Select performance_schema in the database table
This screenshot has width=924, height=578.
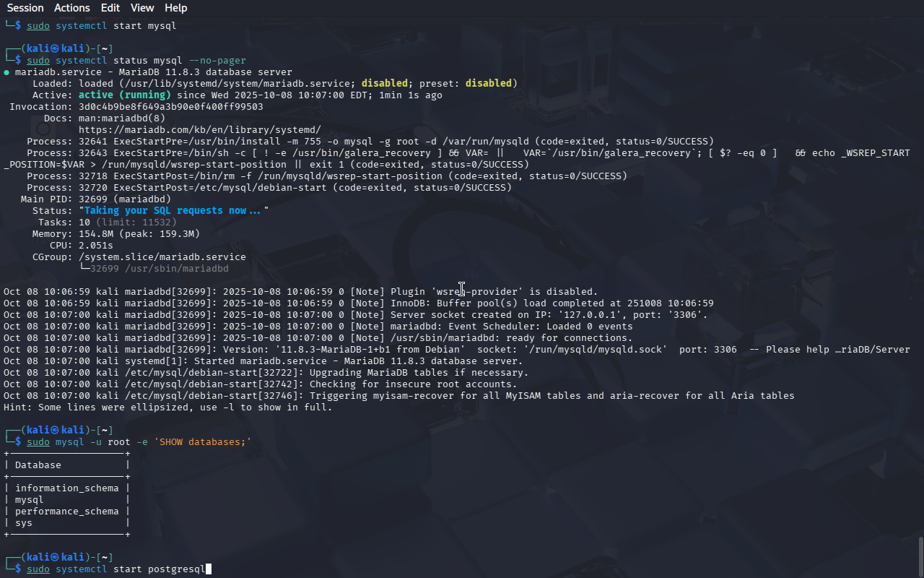point(66,511)
